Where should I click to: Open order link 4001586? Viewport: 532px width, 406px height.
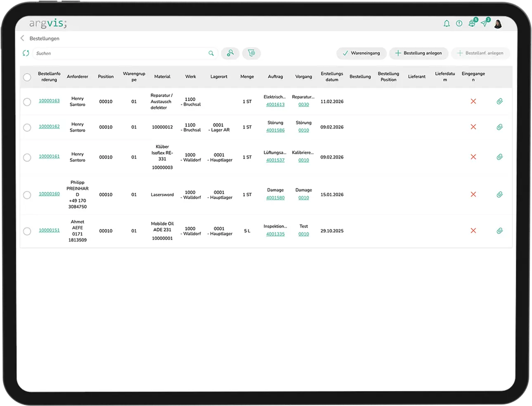point(275,131)
